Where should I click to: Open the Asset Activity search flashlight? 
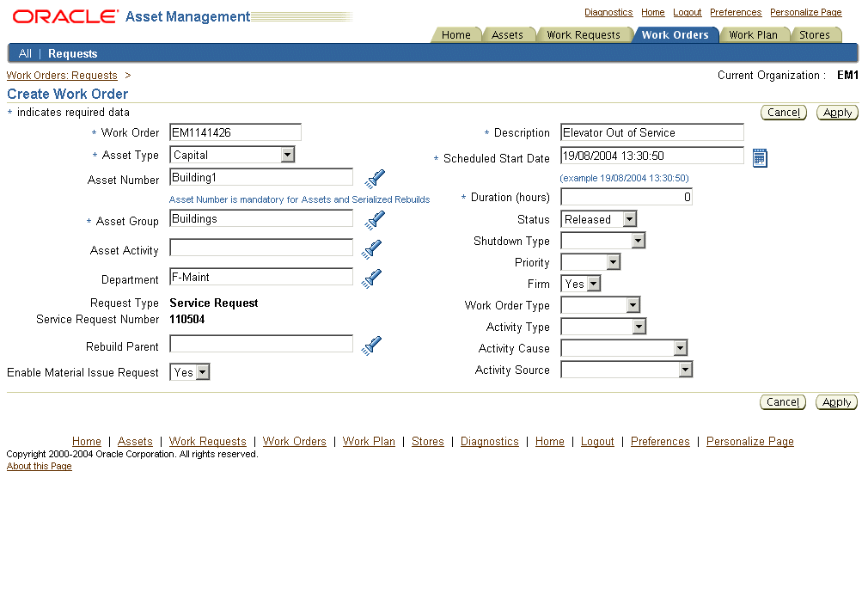(371, 249)
